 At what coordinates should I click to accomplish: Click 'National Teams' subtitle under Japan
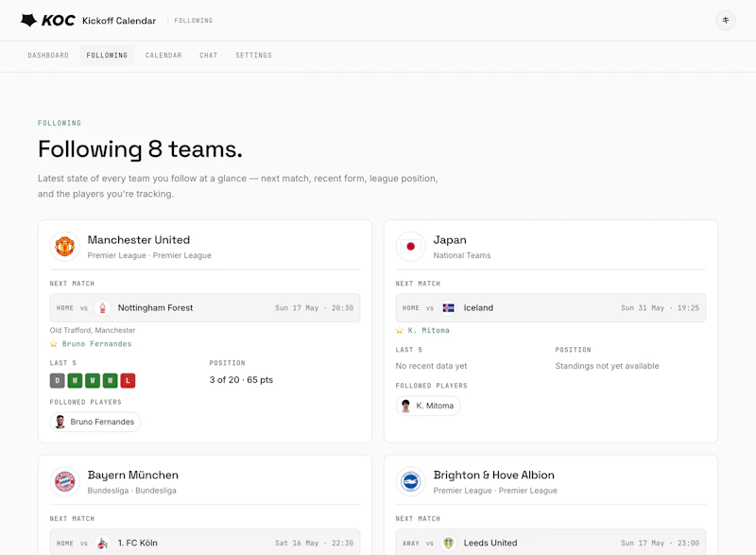coord(462,255)
